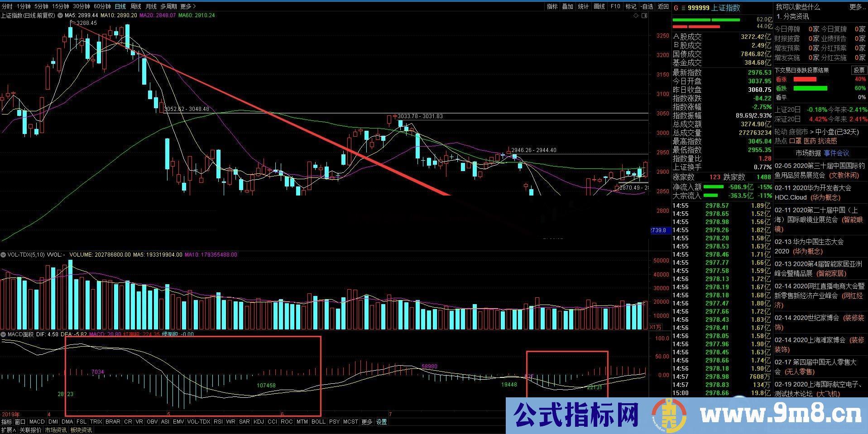Click circle icon beside VOL-TDX indicator label

point(3,255)
